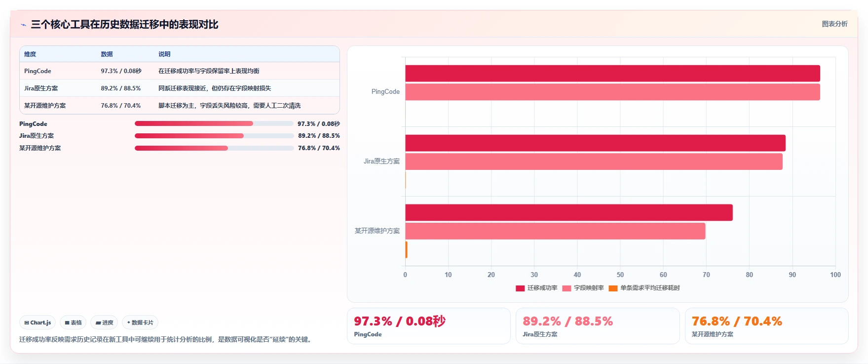Select the PingCode table row name
The image size is (868, 364).
point(38,71)
